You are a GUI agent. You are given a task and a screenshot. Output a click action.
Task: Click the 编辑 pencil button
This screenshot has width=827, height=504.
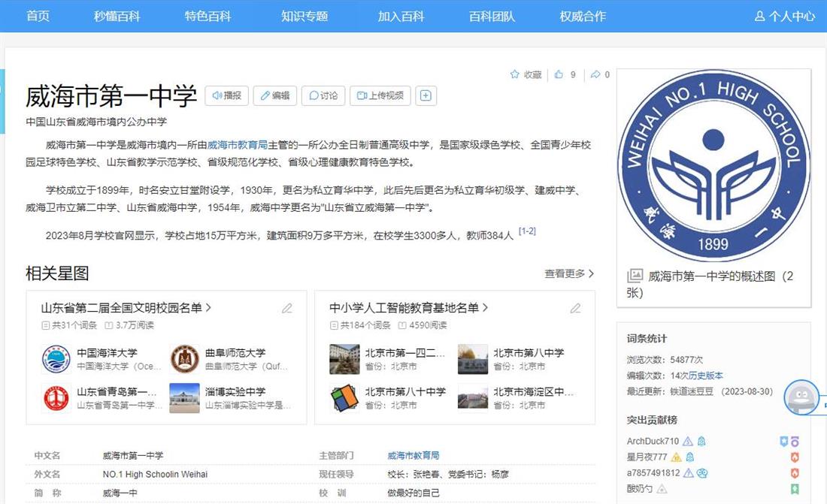pyautogui.click(x=275, y=95)
